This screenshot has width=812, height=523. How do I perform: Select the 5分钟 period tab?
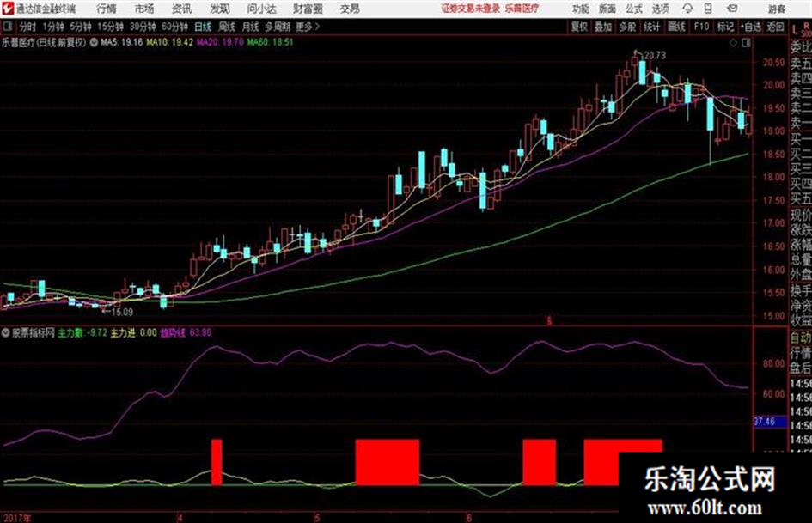pyautogui.click(x=80, y=27)
